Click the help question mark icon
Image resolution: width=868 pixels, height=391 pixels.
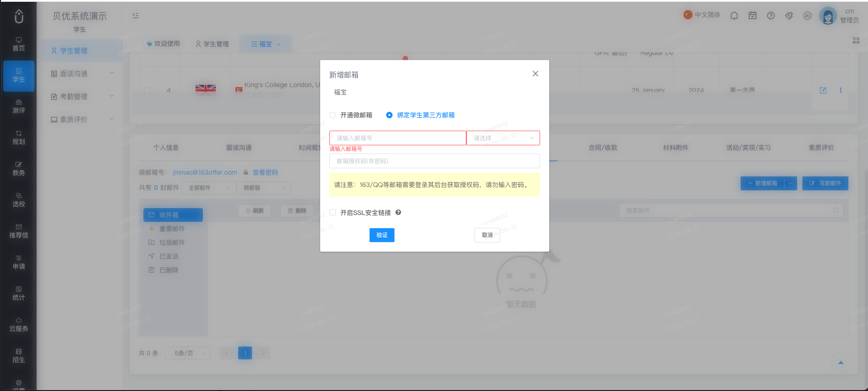[771, 16]
